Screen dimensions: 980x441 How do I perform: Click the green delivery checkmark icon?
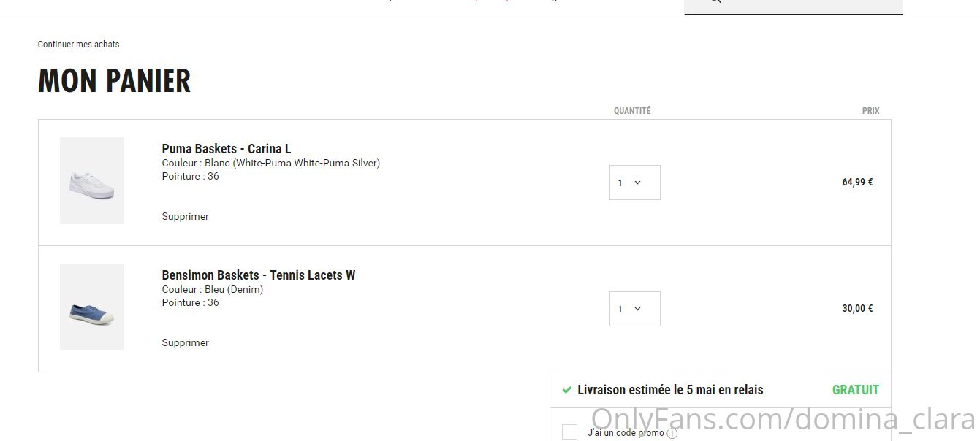click(566, 390)
